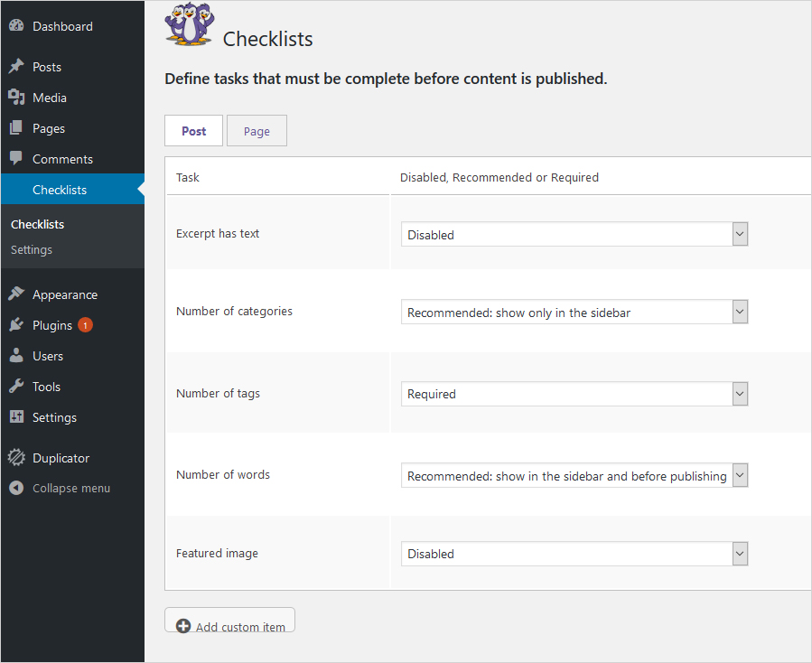This screenshot has height=663, width=812.
Task: Open the Settings submenu link under Checklists
Action: pos(32,250)
